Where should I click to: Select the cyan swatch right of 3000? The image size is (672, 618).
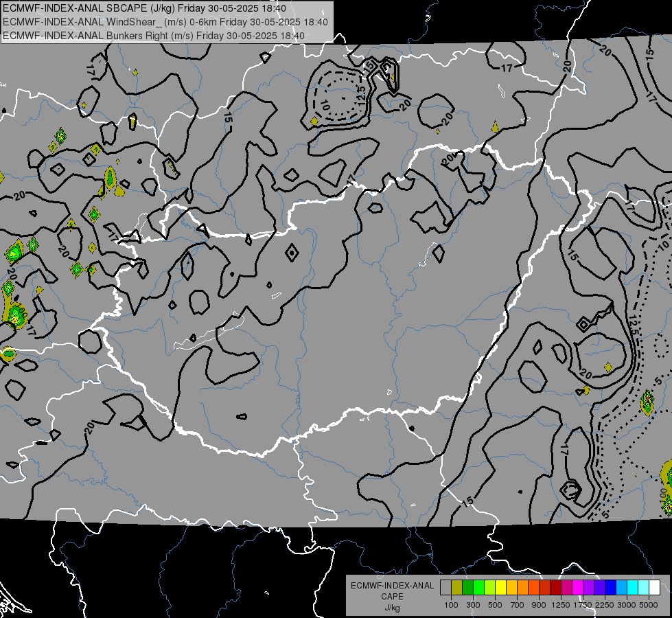click(x=633, y=588)
